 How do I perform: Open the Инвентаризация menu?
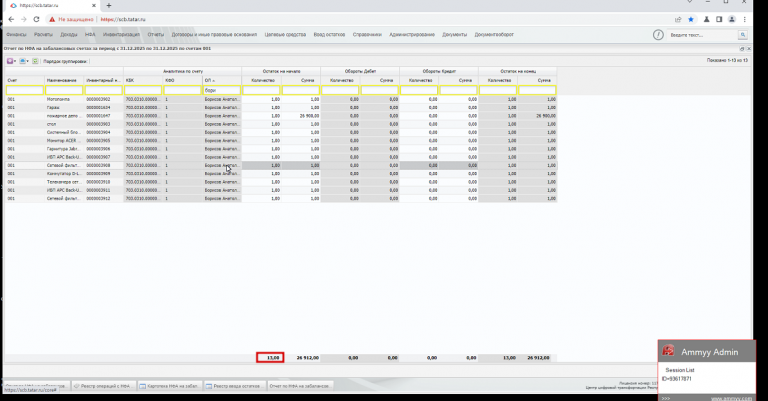[121, 35]
